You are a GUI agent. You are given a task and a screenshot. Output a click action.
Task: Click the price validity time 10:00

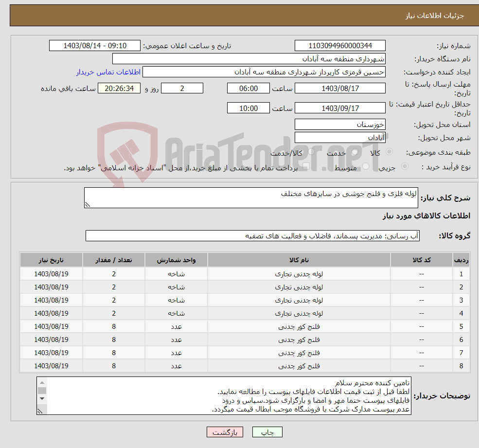point(248,108)
